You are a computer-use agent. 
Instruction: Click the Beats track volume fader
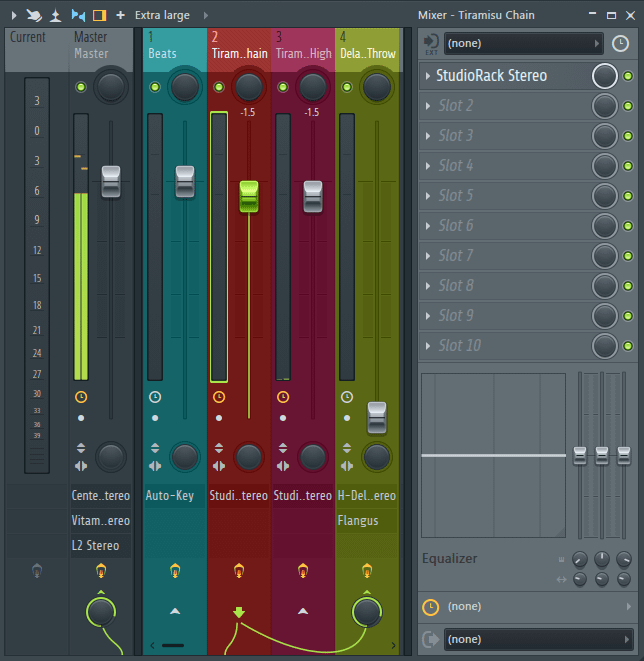point(185,182)
